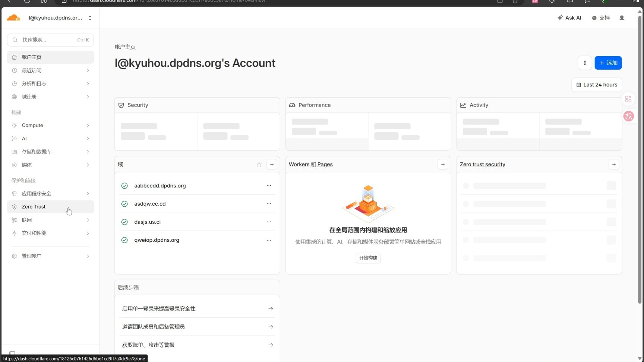This screenshot has height=362, width=644.
Task: Expand 最近访问 sidebar item
Action: point(50,70)
